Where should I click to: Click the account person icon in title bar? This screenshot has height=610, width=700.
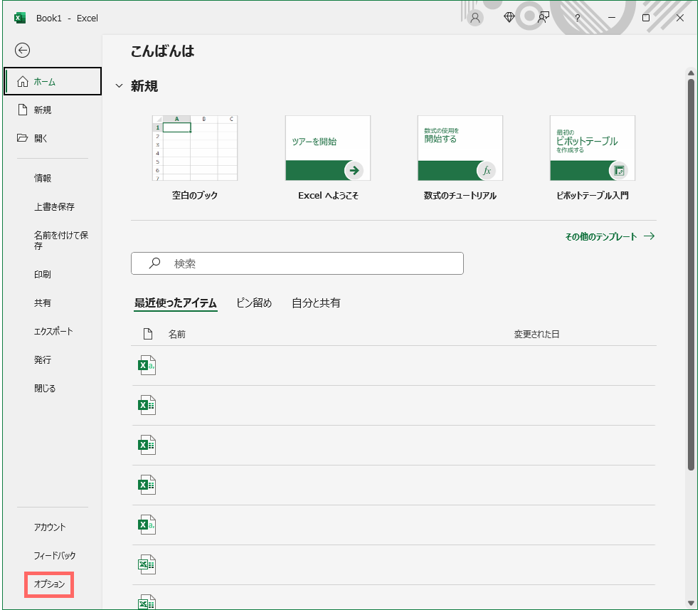click(x=474, y=17)
